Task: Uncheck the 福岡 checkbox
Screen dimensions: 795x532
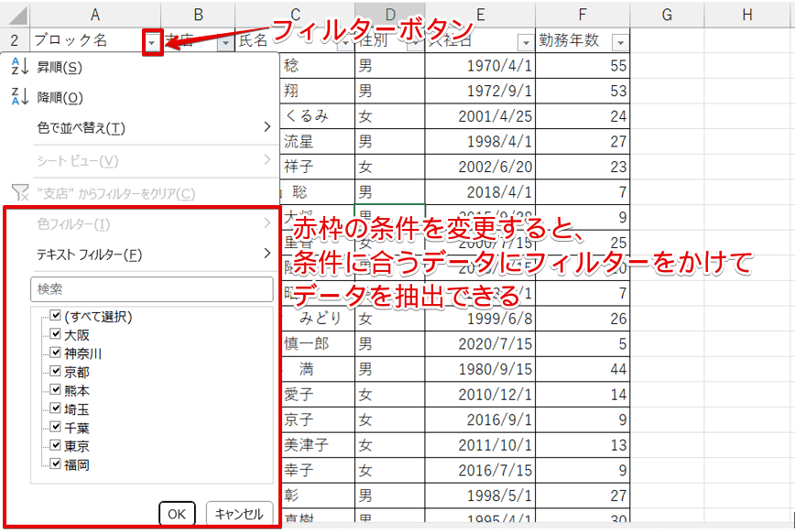Action: [55, 464]
